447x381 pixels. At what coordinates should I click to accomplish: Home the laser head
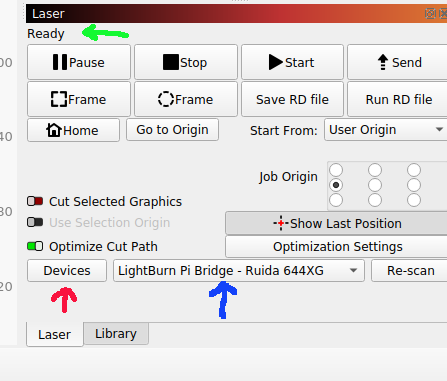[x=73, y=130]
